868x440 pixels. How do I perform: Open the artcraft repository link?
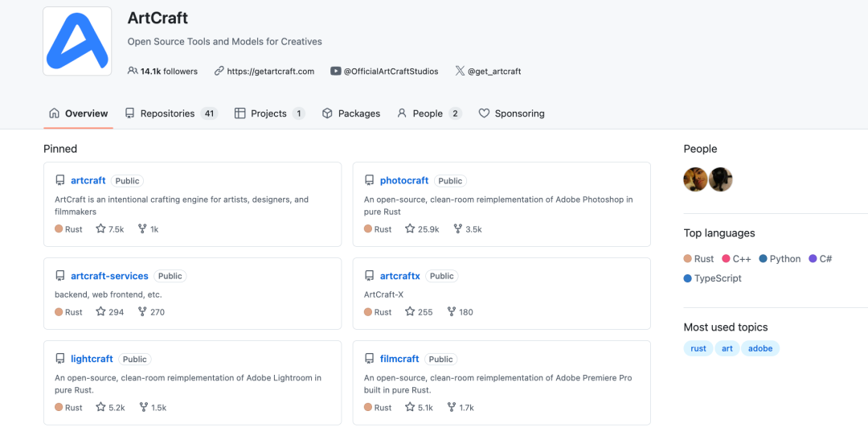[x=88, y=181]
